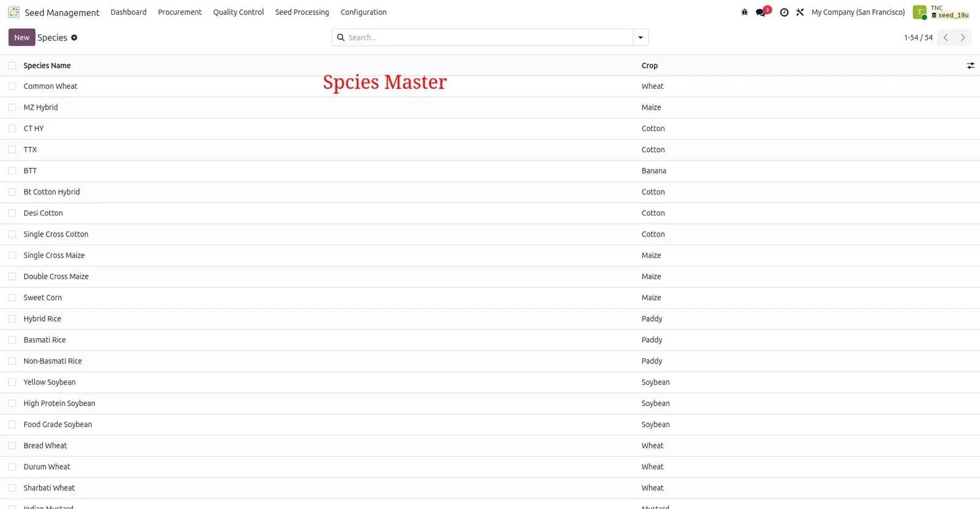The height and width of the screenshot is (509, 980).
Task: Open the Procurement menu
Action: (179, 12)
